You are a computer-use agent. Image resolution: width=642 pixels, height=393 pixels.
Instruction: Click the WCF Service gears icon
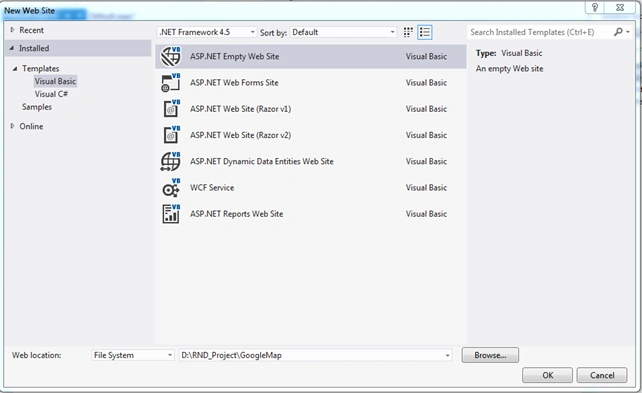coord(171,188)
